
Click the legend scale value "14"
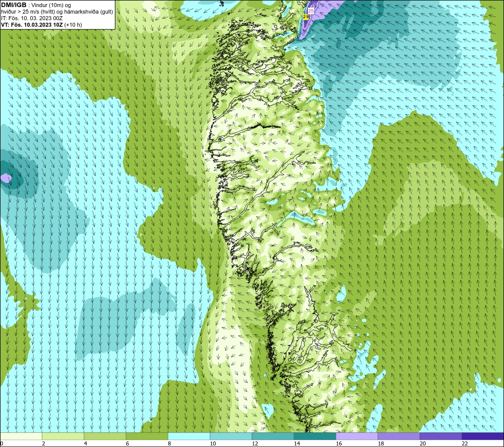click(x=297, y=443)
